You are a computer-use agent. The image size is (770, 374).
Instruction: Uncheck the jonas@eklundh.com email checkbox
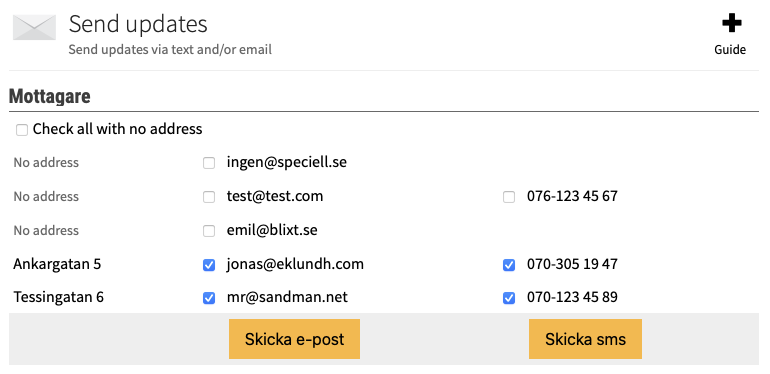209,265
